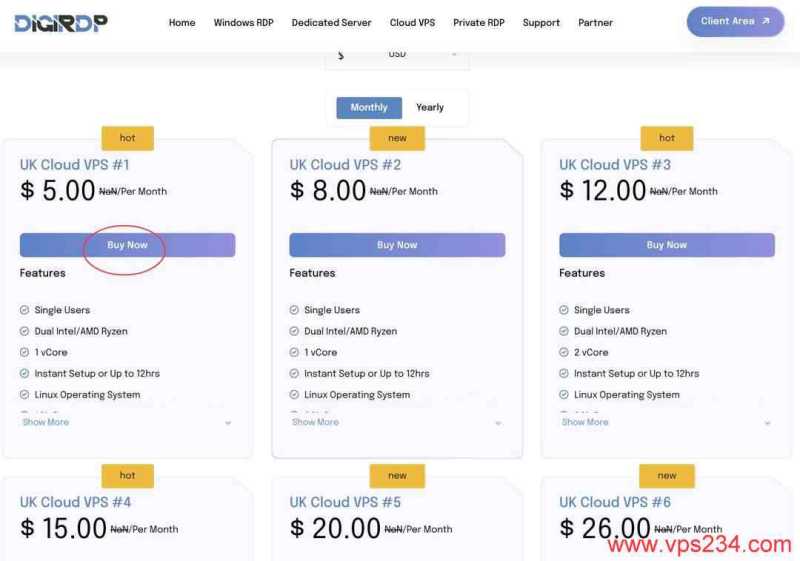Click the hot badge on VPS #4
Image resolution: width=800 pixels, height=561 pixels.
127,475
